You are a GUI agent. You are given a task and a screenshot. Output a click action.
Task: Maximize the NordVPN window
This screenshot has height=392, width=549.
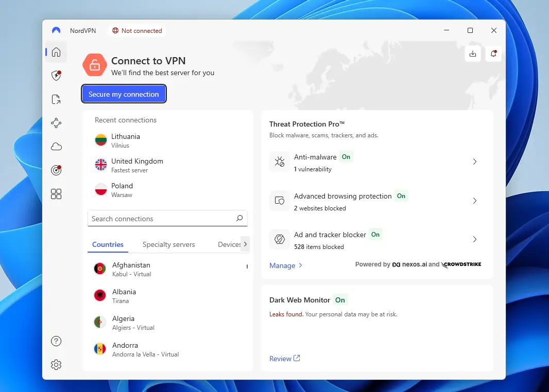(x=470, y=30)
